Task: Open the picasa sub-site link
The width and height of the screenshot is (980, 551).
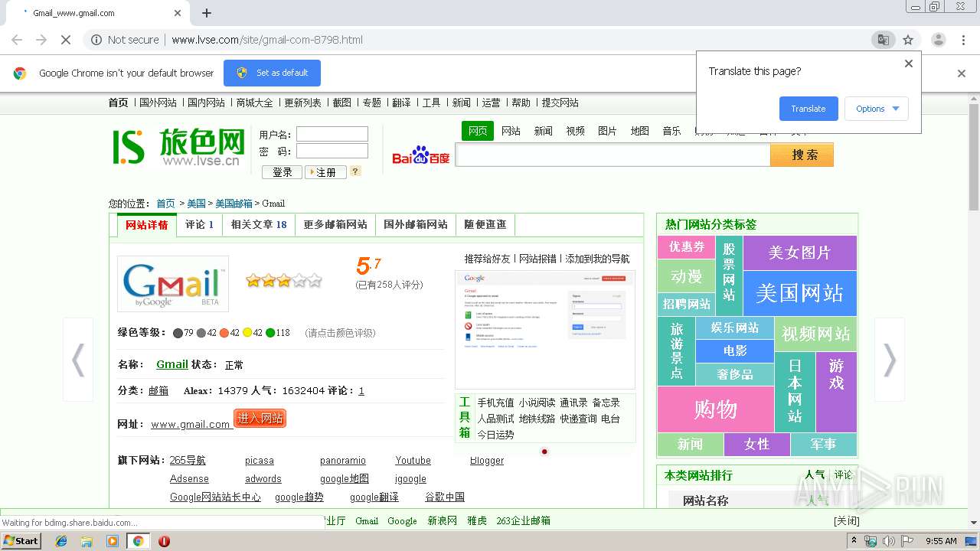Action: pyautogui.click(x=260, y=461)
